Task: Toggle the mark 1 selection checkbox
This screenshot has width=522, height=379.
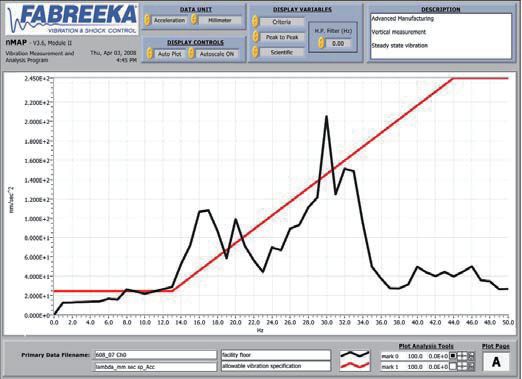Action: click(x=453, y=367)
